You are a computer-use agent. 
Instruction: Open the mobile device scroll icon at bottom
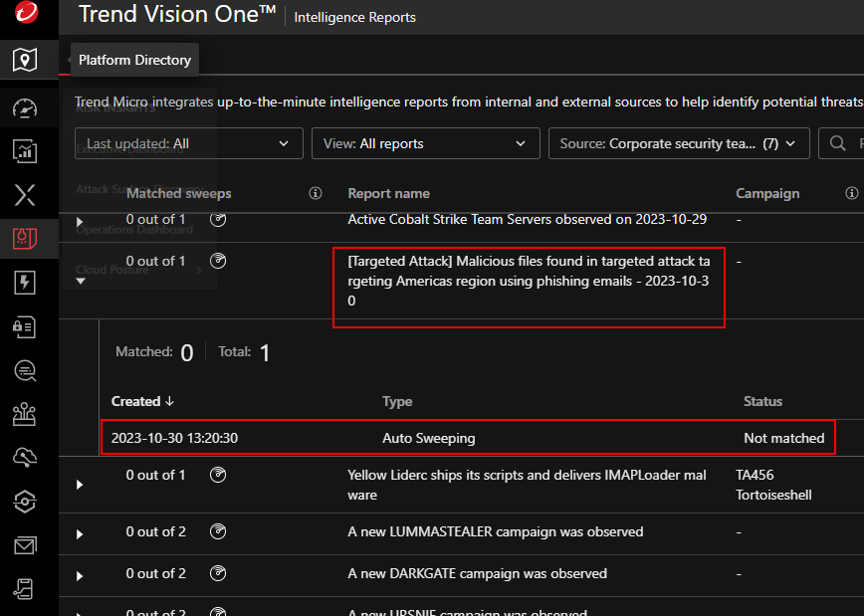[x=25, y=589]
